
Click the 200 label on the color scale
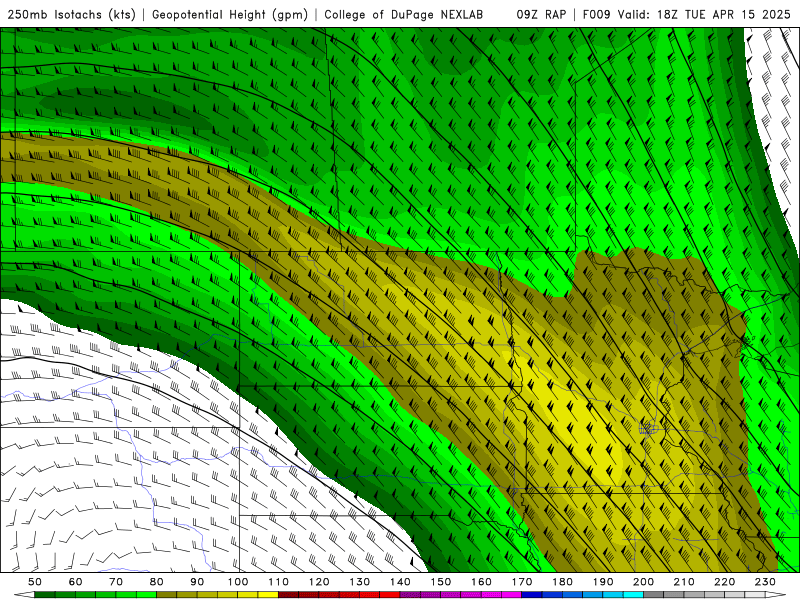click(x=643, y=582)
